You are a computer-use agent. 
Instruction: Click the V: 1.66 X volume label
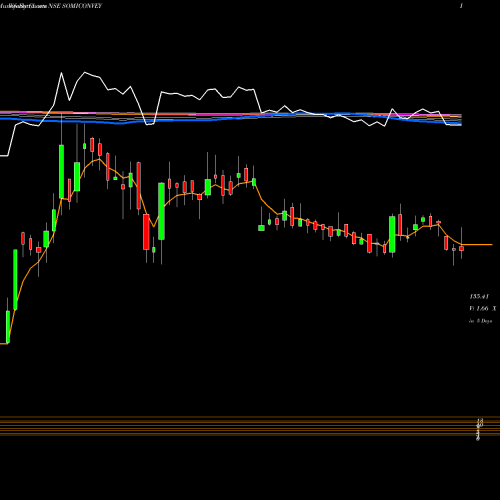pyautogui.click(x=483, y=309)
